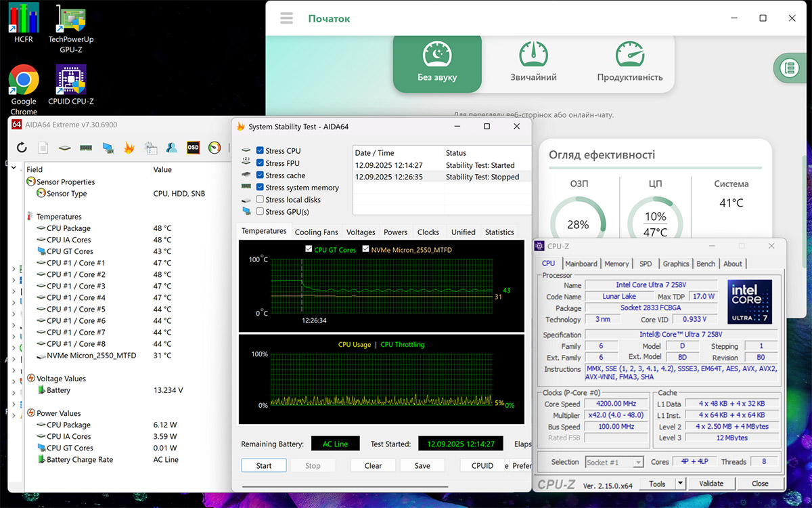Image resolution: width=812 pixels, height=508 pixels.
Task: Open TechPowerUp GPU-Z desktop shortcut
Action: coord(71,28)
